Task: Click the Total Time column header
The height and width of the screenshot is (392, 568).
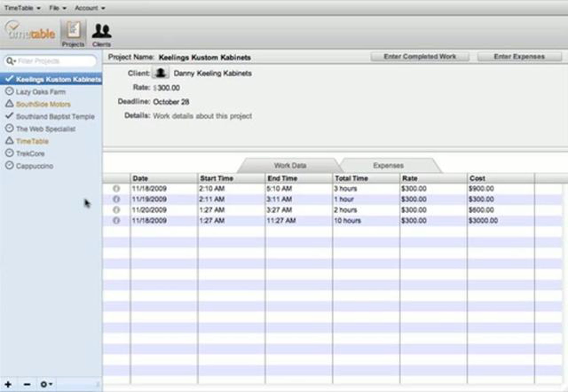Action: (352, 178)
